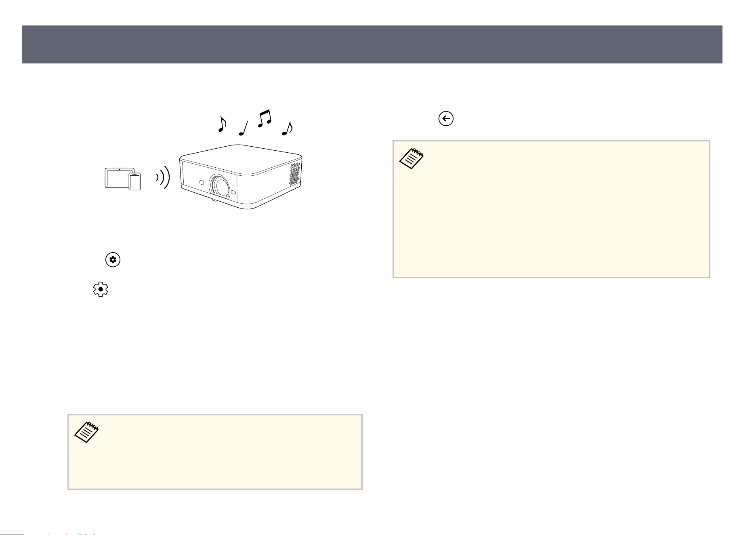Screen dimensions: 756x535
Task: Click the circled back arrow icon
Action: [446, 119]
